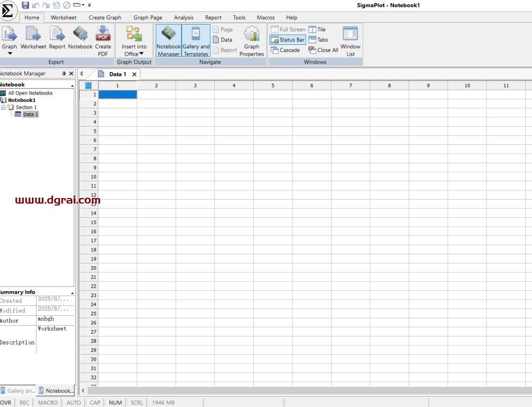Collapse the Notebook pane header arrow
Viewport: 532px width, 407px height.
pyautogui.click(x=72, y=86)
